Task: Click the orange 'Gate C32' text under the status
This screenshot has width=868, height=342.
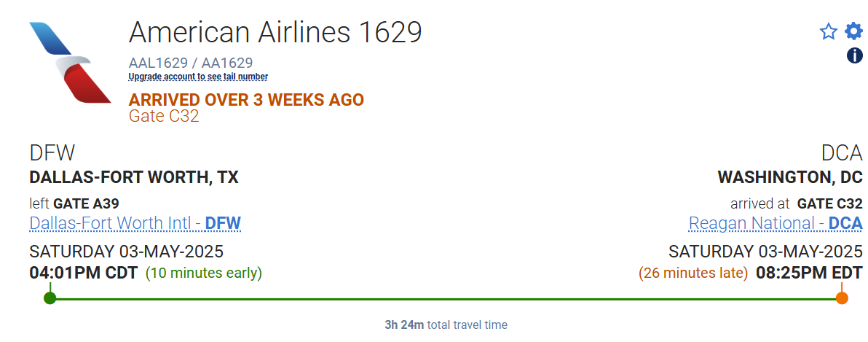Action: coord(164,116)
